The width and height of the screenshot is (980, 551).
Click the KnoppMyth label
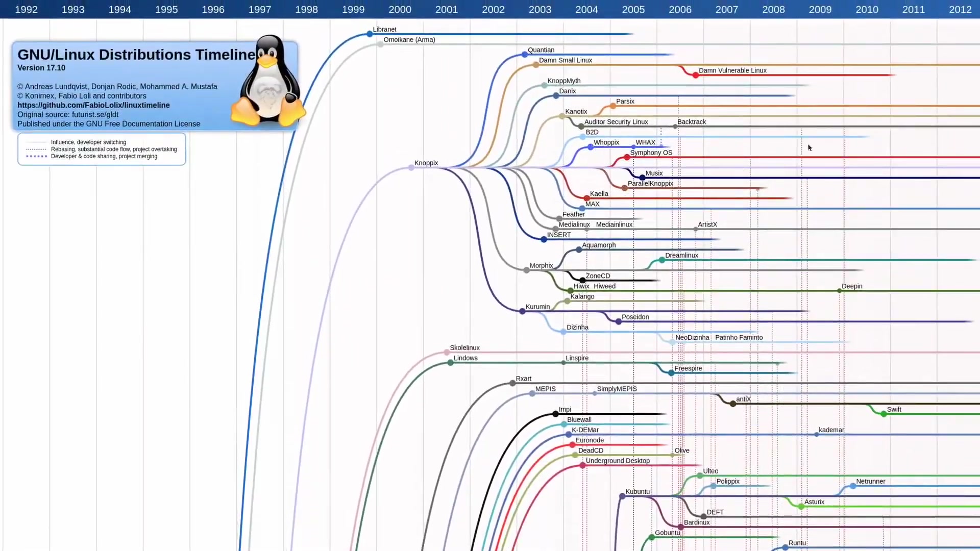[x=564, y=81]
